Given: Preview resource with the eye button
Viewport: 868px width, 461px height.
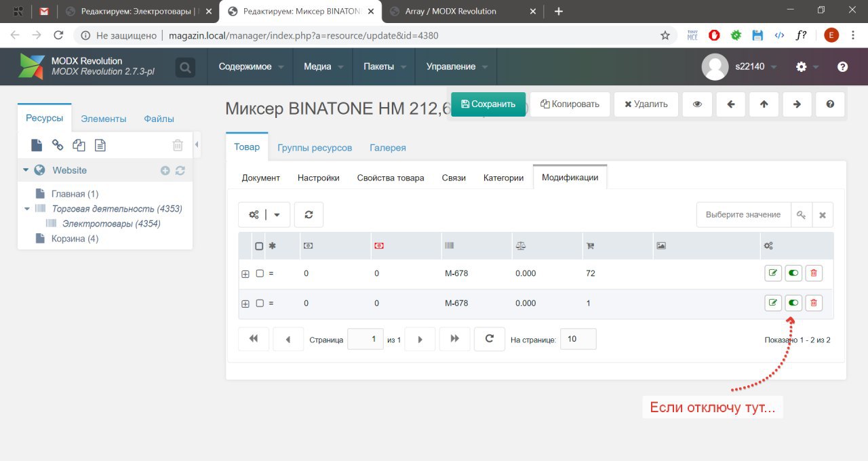Looking at the screenshot, I should pos(697,104).
